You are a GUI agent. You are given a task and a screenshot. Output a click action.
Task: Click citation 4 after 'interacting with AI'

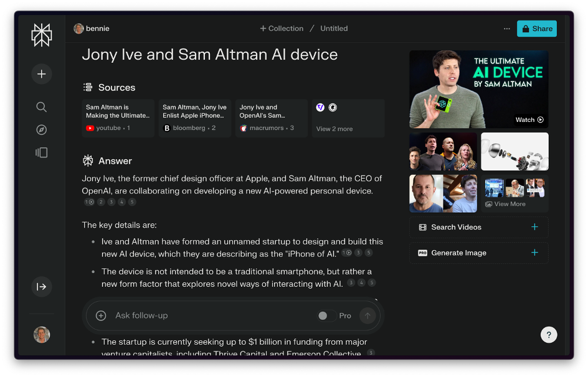361,282
